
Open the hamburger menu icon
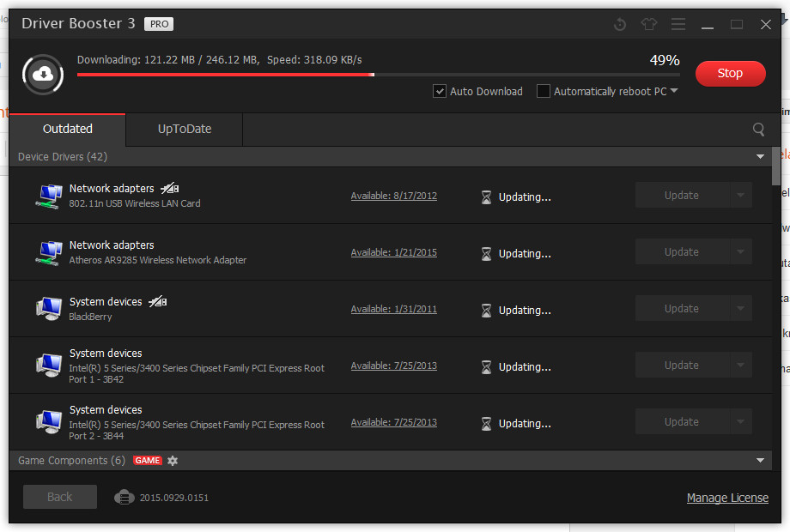678,24
